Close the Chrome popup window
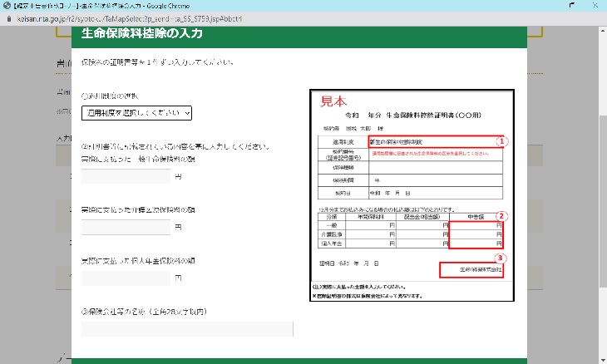 pyautogui.click(x=595, y=5)
